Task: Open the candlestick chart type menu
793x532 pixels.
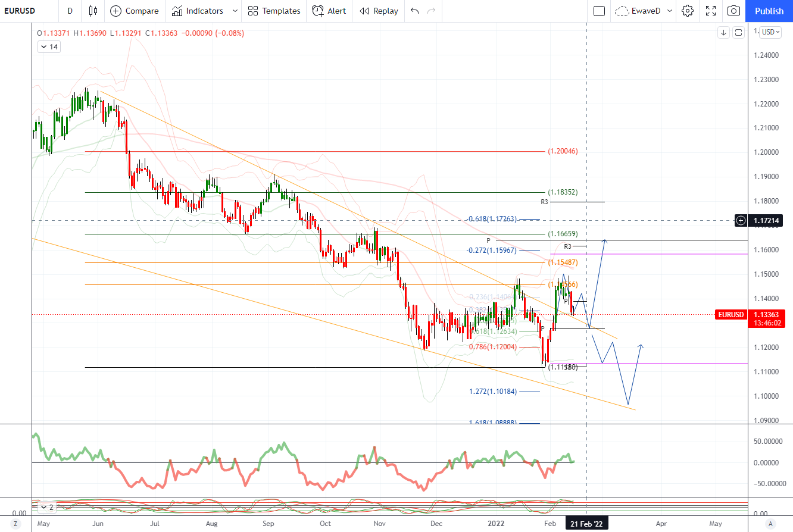Action: pyautogui.click(x=92, y=11)
